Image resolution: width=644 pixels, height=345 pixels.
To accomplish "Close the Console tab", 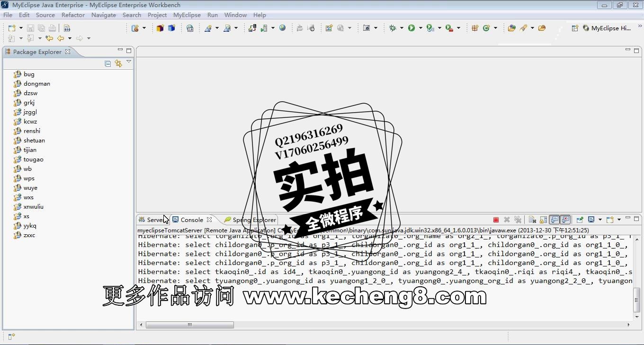I will [x=209, y=220].
